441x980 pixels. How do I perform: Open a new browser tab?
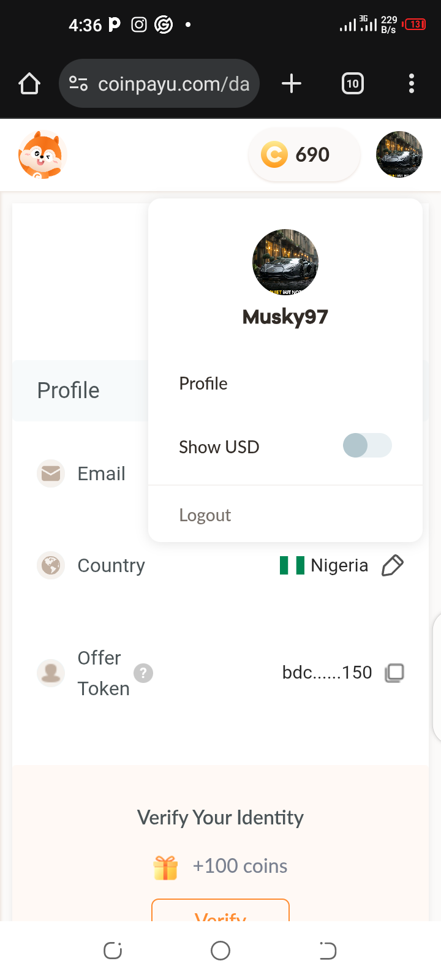(292, 83)
